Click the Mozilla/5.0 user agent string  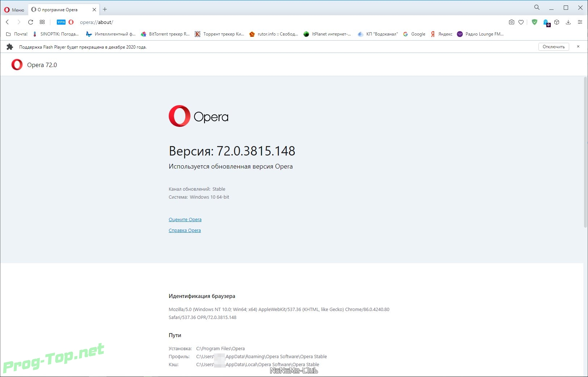(x=279, y=313)
